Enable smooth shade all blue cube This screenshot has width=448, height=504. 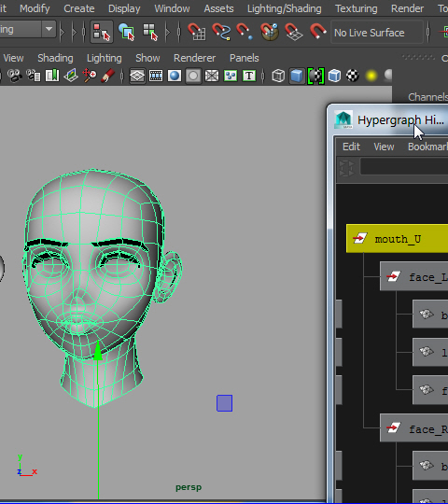(x=297, y=76)
